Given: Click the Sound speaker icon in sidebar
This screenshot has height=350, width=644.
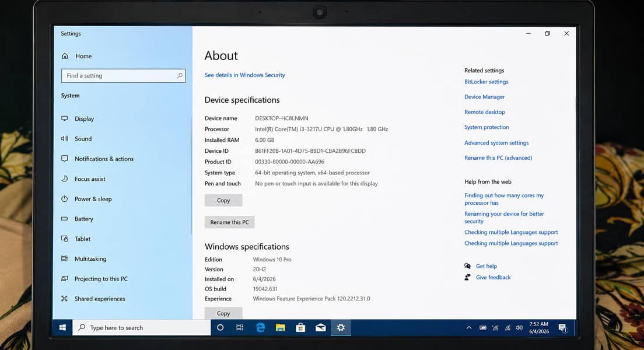Looking at the screenshot, I should pos(65,138).
